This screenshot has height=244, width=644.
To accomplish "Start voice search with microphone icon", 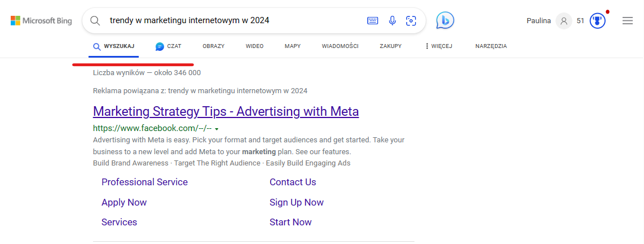I will (392, 20).
